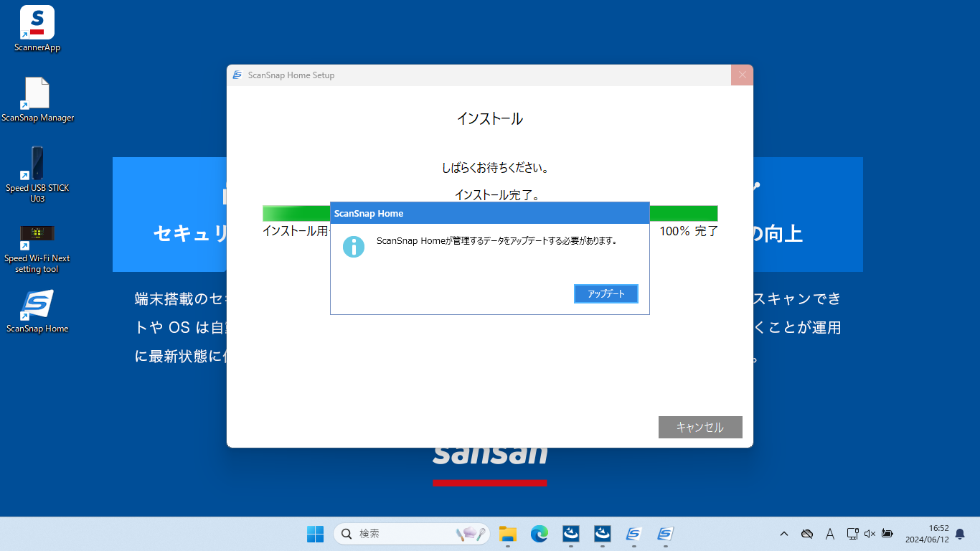Viewport: 980px width, 551px height.
Task: Show hidden tray icons chevron
Action: 784,534
